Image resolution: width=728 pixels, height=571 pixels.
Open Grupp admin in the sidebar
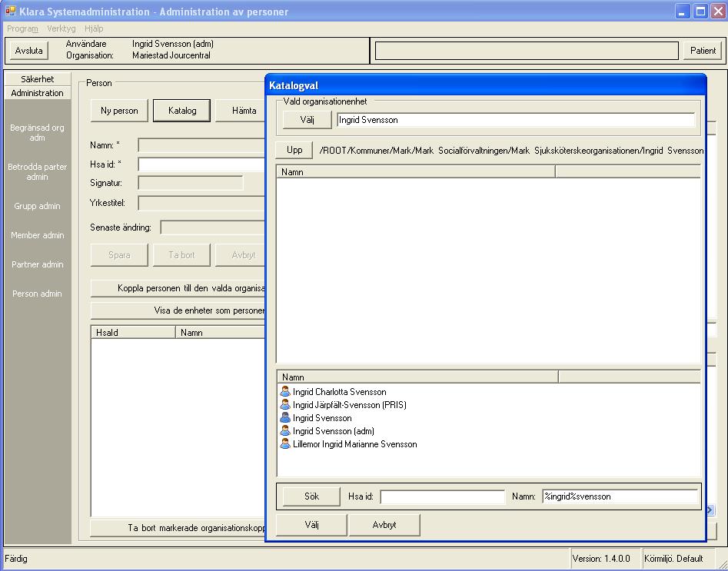(37, 206)
